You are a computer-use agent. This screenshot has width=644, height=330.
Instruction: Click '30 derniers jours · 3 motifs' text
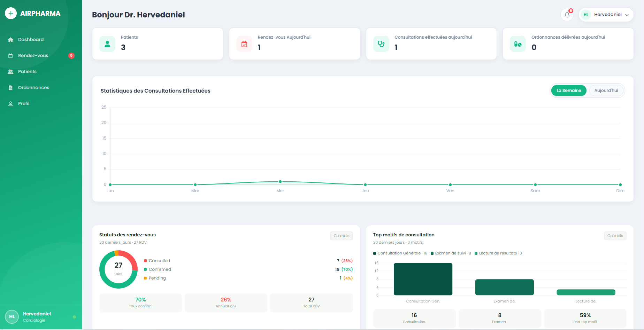pos(398,243)
